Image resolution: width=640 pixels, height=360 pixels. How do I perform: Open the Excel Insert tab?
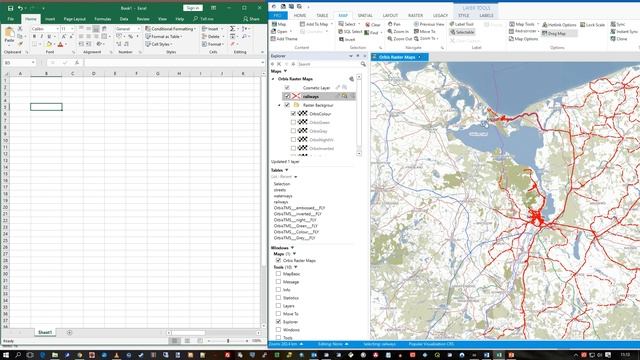50,19
